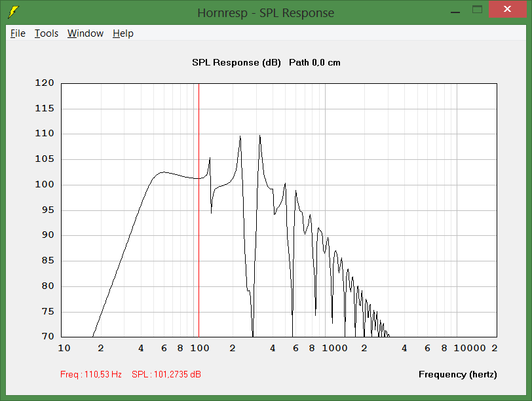Click the 'SPL Response (dB)' chart title
532x401 pixels.
(x=237, y=62)
